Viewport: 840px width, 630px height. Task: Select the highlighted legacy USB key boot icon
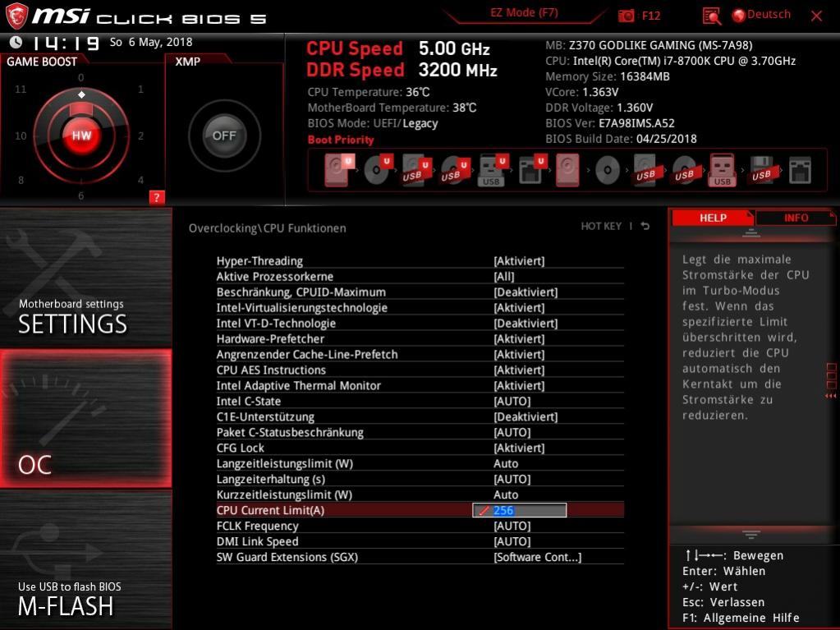click(x=723, y=170)
